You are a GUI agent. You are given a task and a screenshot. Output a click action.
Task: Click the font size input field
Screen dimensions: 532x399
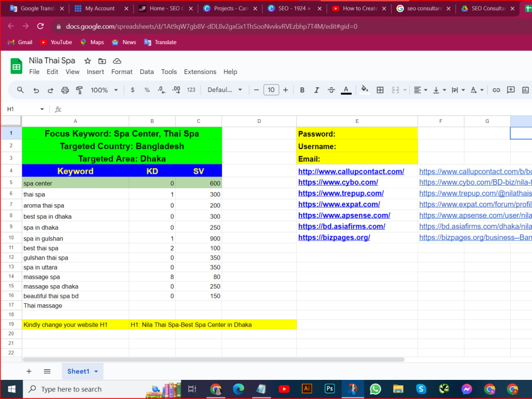coord(271,90)
